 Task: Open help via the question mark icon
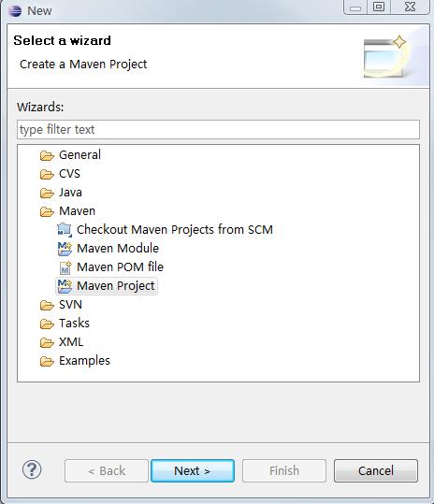[32, 470]
